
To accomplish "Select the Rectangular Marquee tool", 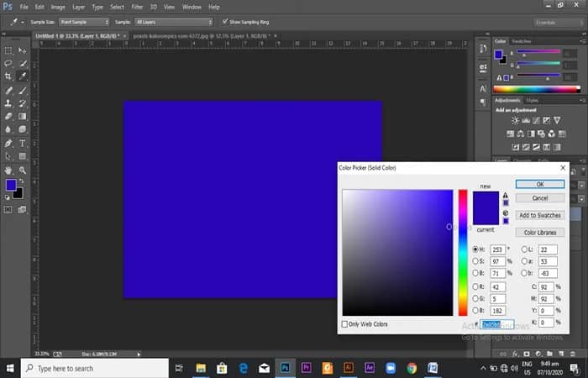I will click(8, 50).
